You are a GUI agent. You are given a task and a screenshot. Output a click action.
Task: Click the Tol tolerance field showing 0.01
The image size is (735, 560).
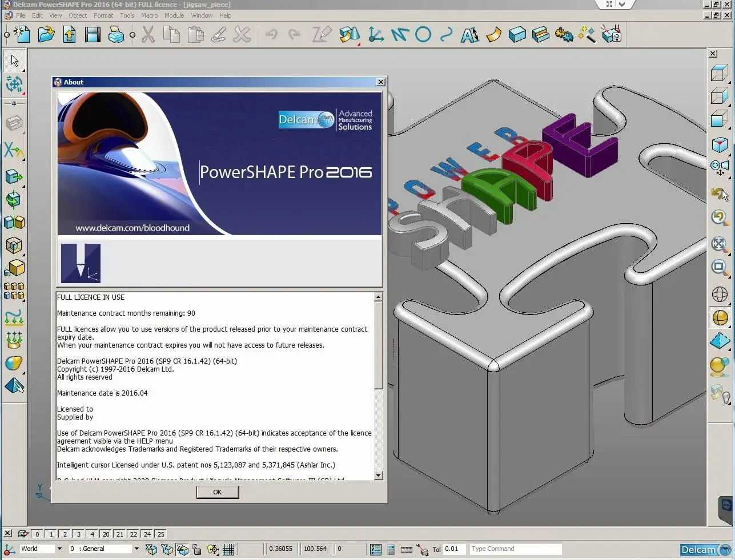click(x=455, y=549)
